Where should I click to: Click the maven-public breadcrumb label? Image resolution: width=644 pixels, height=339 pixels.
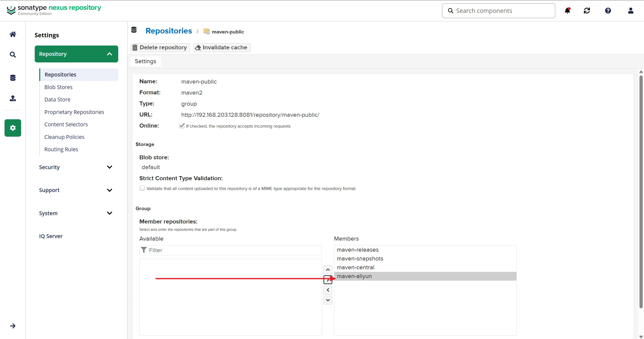(x=228, y=32)
